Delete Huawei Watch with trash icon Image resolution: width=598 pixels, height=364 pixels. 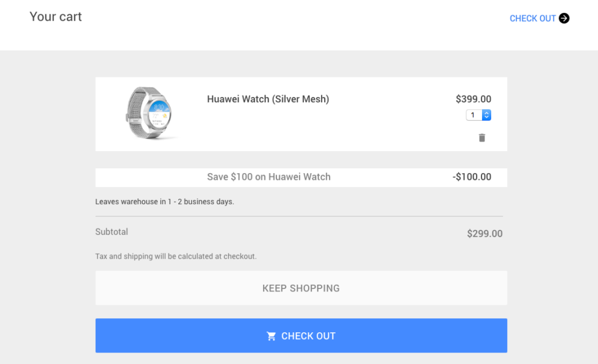pyautogui.click(x=481, y=138)
